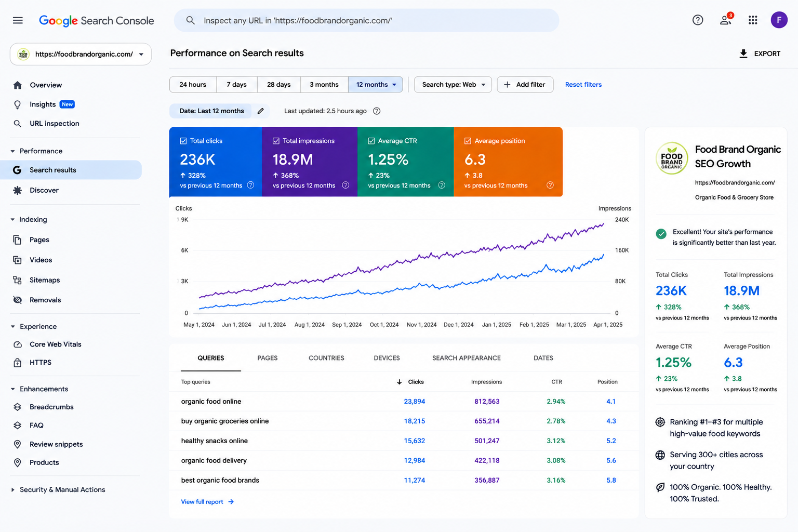Switch to Search Appearance tab

coord(467,358)
